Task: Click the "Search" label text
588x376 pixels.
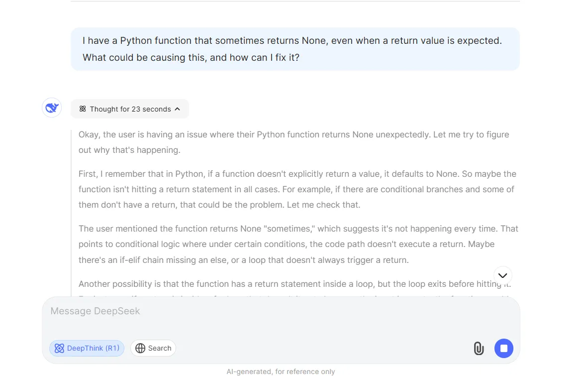Action: tap(160, 348)
